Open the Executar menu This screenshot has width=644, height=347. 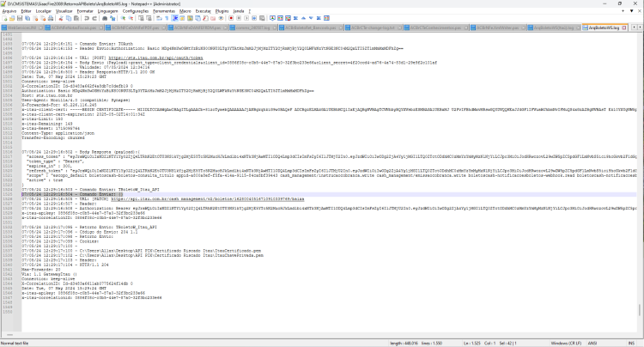[203, 11]
